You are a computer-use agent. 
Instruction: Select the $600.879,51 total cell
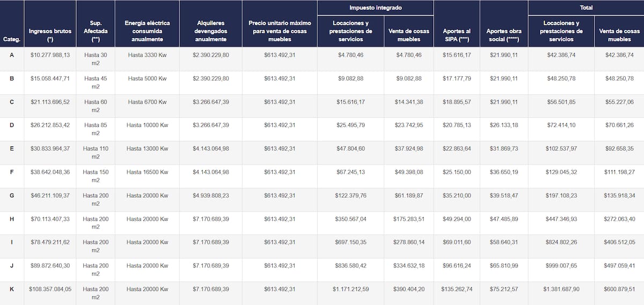(x=619, y=289)
